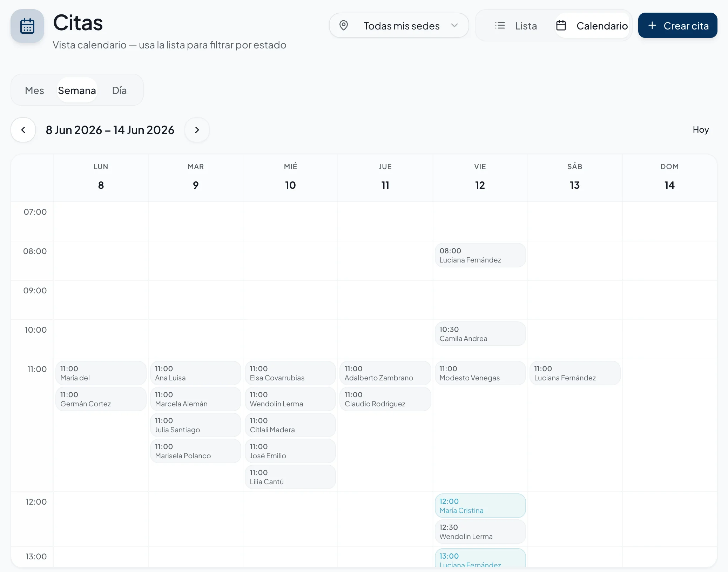The height and width of the screenshot is (572, 728).
Task: Click the Hoy button
Action: (701, 130)
